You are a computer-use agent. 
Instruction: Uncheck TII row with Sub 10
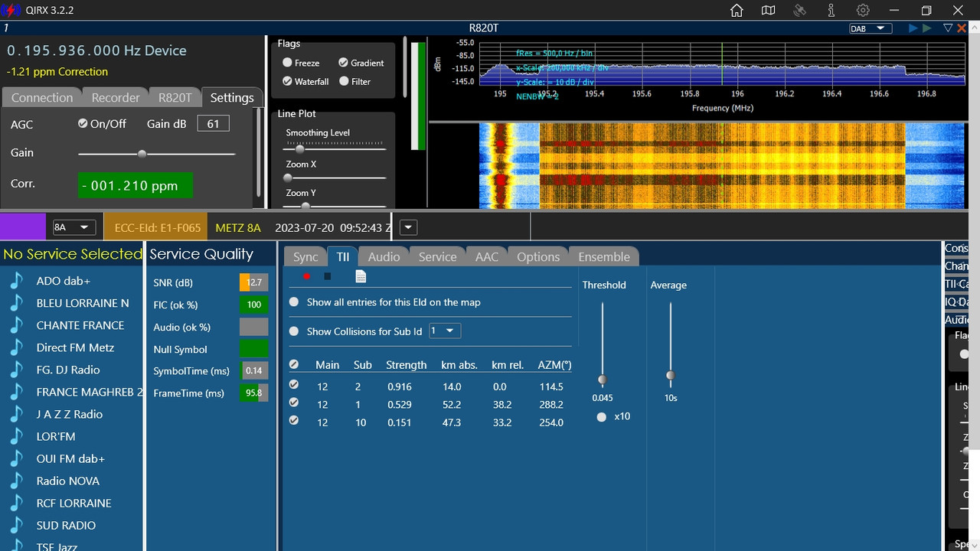click(294, 420)
